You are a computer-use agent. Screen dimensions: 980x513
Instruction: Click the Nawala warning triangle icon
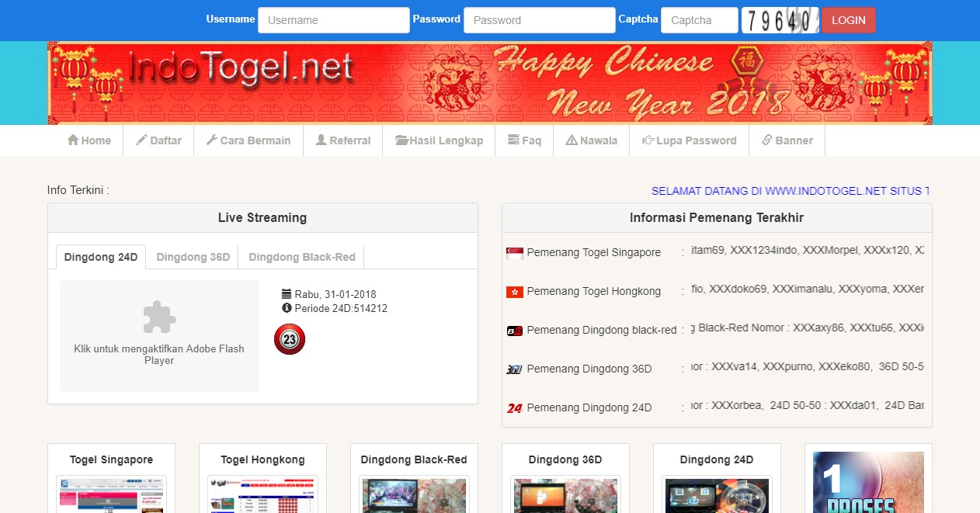tap(572, 140)
